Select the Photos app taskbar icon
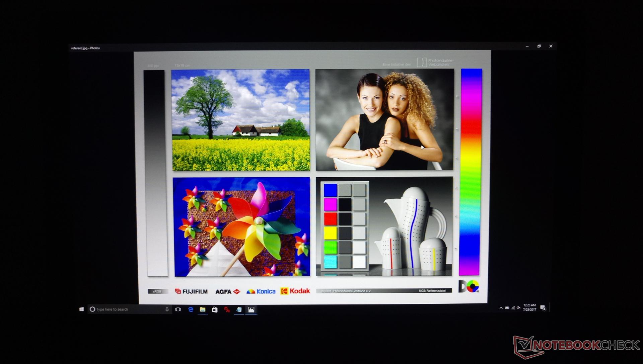 point(251,309)
